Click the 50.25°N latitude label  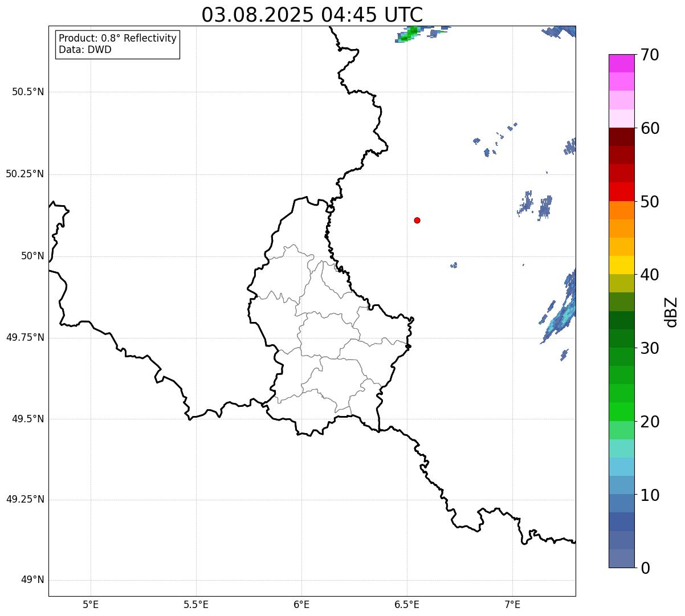point(25,174)
